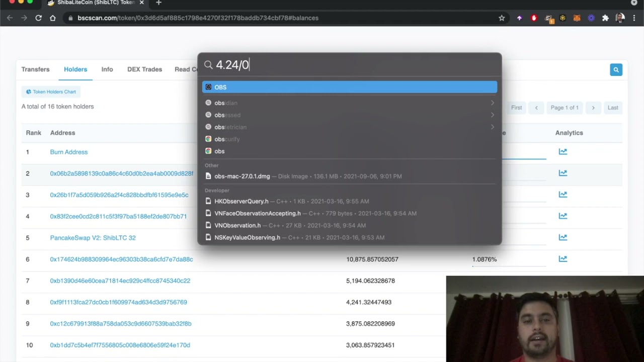Open the Chrome three-dot menu
Screen dimensions: 644x362
click(x=634, y=18)
